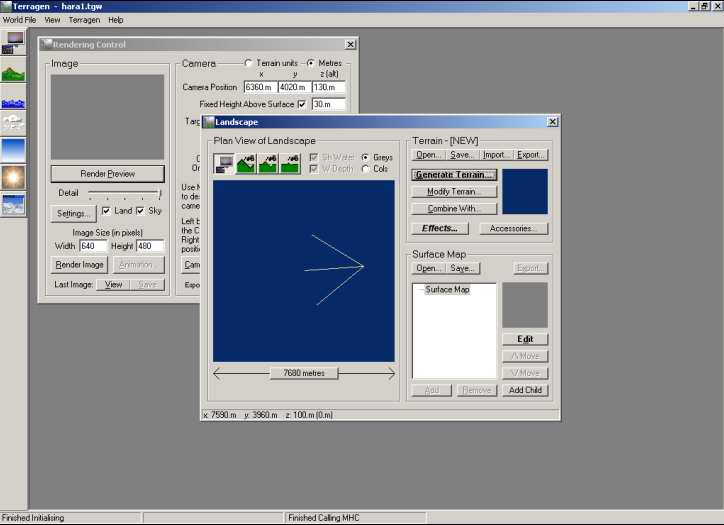Select the Terrain units radio button
724x525 pixels.
point(248,63)
